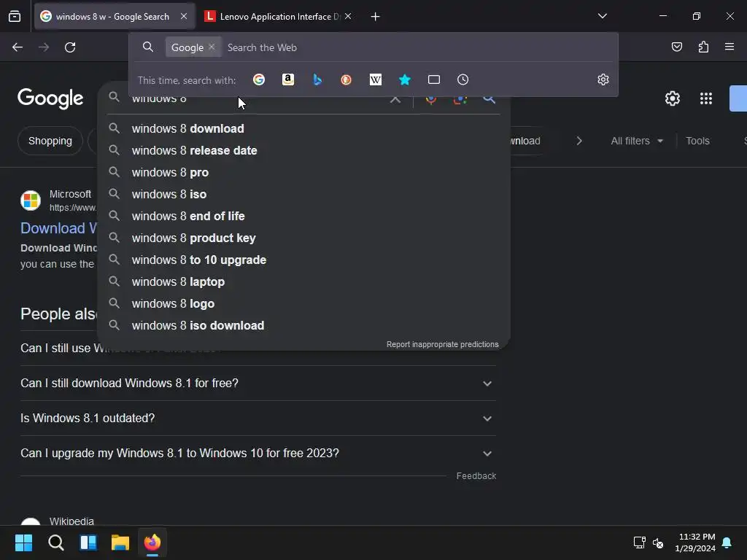Viewport: 747px width, 560px height.
Task: Expand Windows 8.1 to 10 upgrade question
Action: pyautogui.click(x=258, y=453)
